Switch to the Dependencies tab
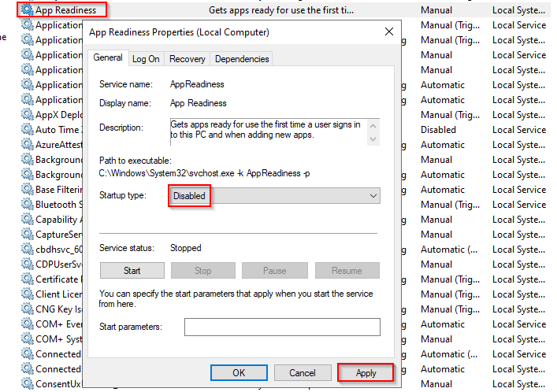The height and width of the screenshot is (392, 557). click(242, 59)
